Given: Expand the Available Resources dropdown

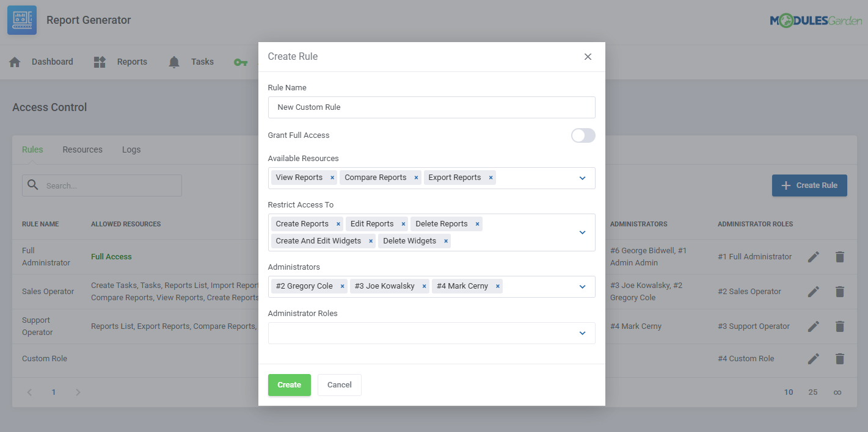Looking at the screenshot, I should click(582, 178).
